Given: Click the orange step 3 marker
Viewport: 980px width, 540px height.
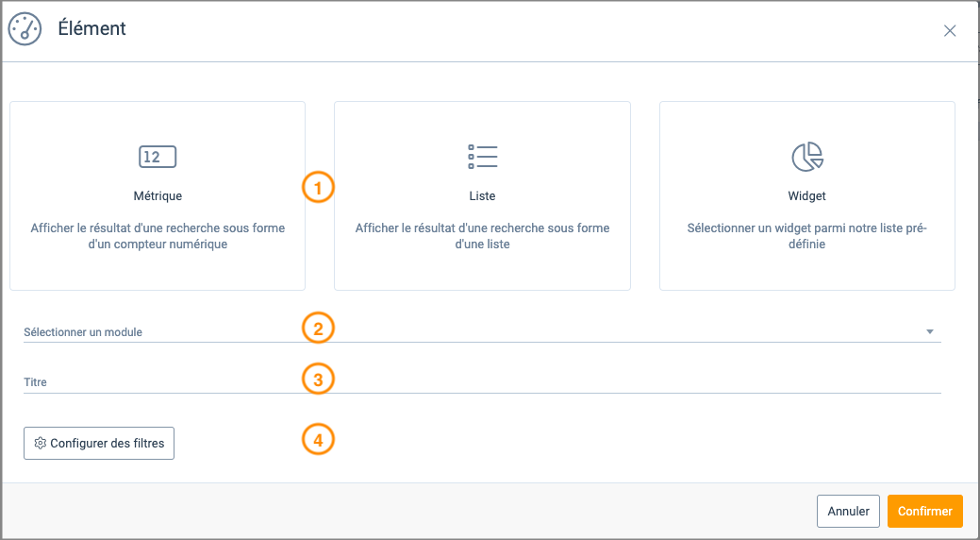Looking at the screenshot, I should (318, 380).
